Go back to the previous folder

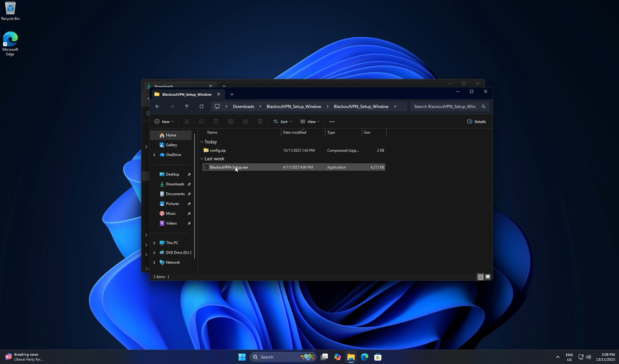tap(158, 106)
